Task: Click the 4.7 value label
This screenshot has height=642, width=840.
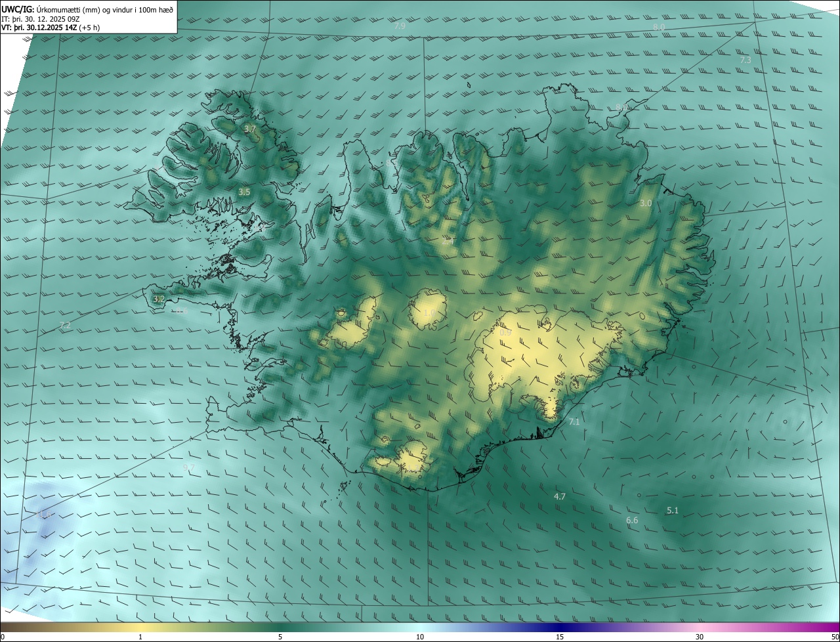Action: tap(560, 497)
